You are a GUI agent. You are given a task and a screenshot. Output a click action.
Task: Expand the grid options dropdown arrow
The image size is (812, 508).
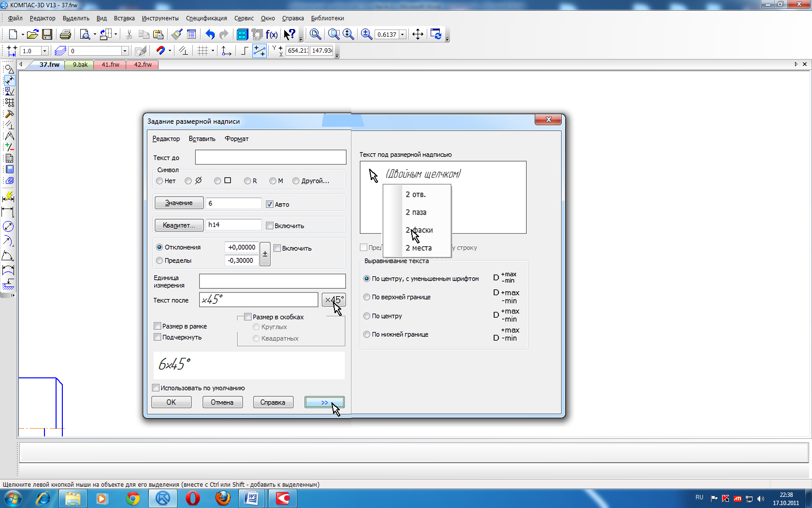pos(213,51)
